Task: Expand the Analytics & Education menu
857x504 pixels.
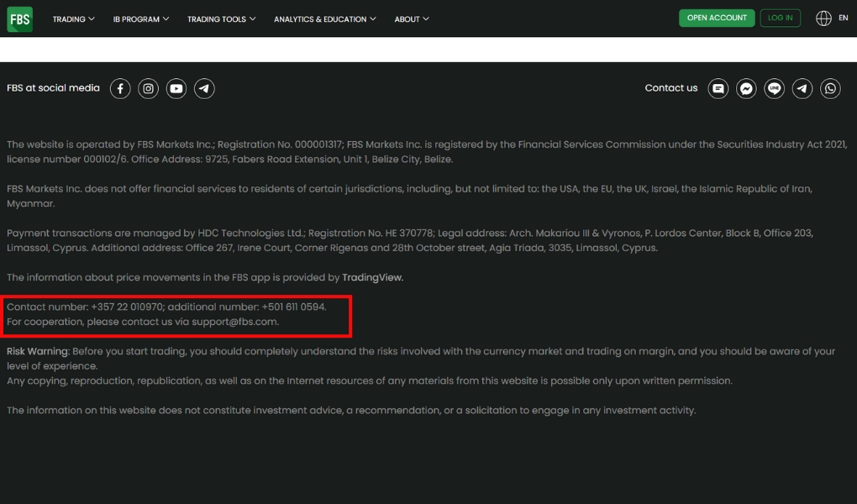Action: pos(325,19)
